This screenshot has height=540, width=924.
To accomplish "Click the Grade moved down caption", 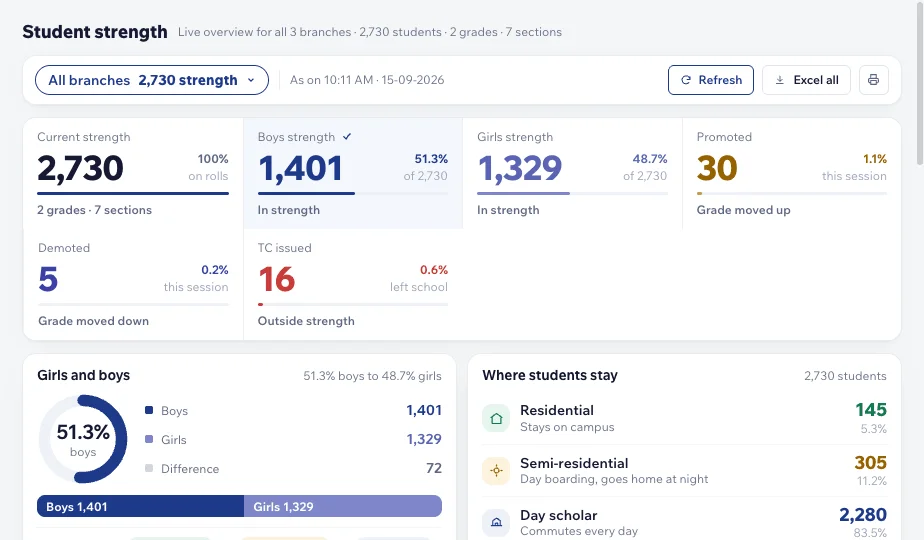I will pyautogui.click(x=94, y=321).
